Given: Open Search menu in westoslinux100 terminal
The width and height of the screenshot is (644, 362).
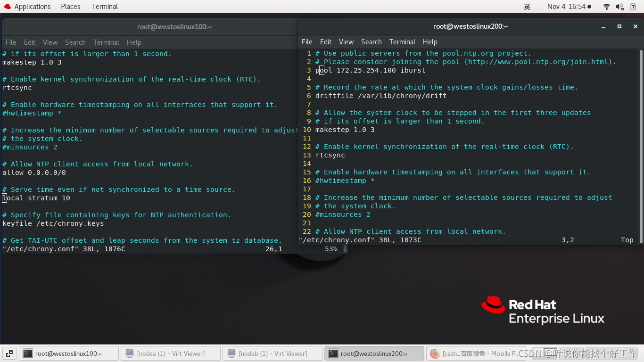Looking at the screenshot, I should (75, 42).
